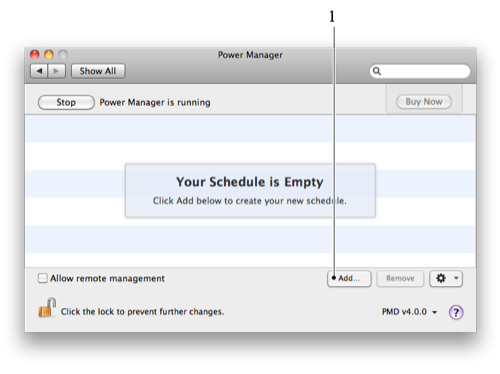
Task: Open the gear action menu
Action: tap(446, 278)
